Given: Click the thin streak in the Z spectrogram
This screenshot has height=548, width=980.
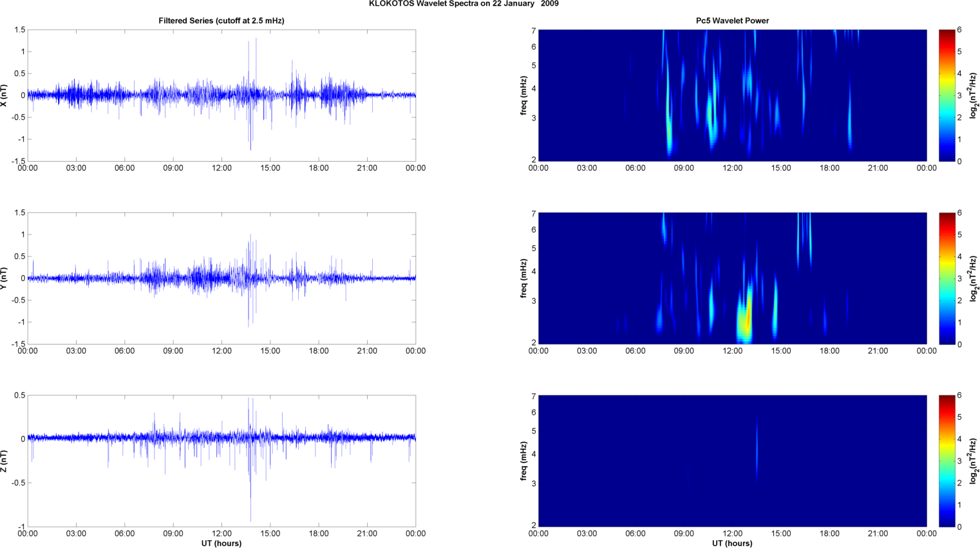Looking at the screenshot, I should pyautogui.click(x=757, y=451).
